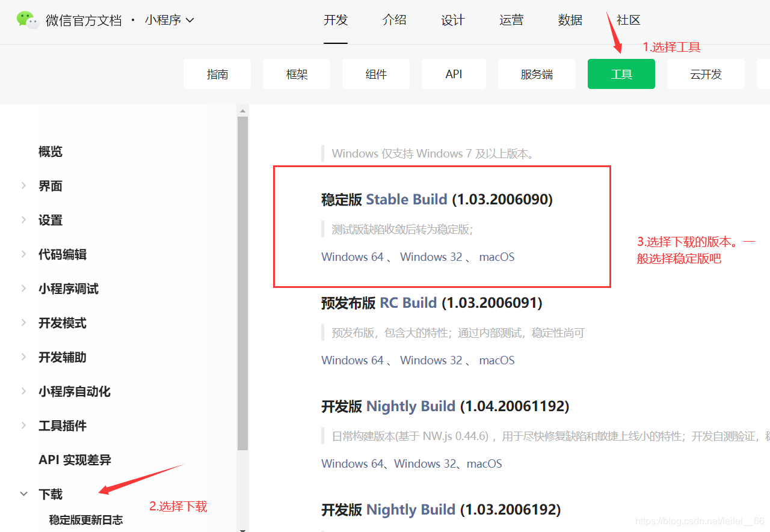Download Nightly Build 1.04 Windows 32
770x532 pixels.
[425, 463]
